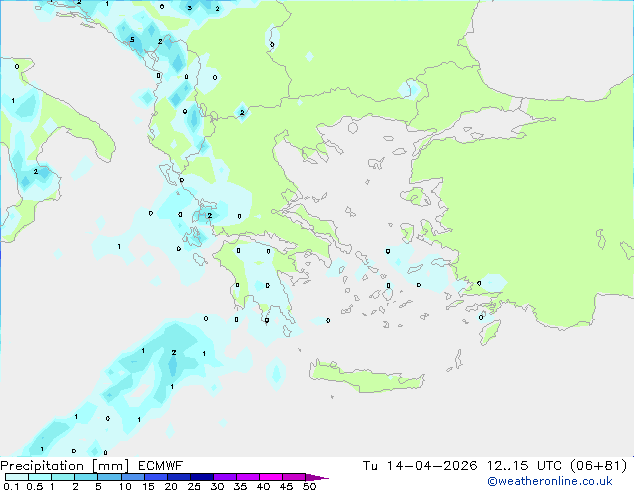Click the '40' legend scale label
Screen dimensions: 634x490
coord(263,486)
